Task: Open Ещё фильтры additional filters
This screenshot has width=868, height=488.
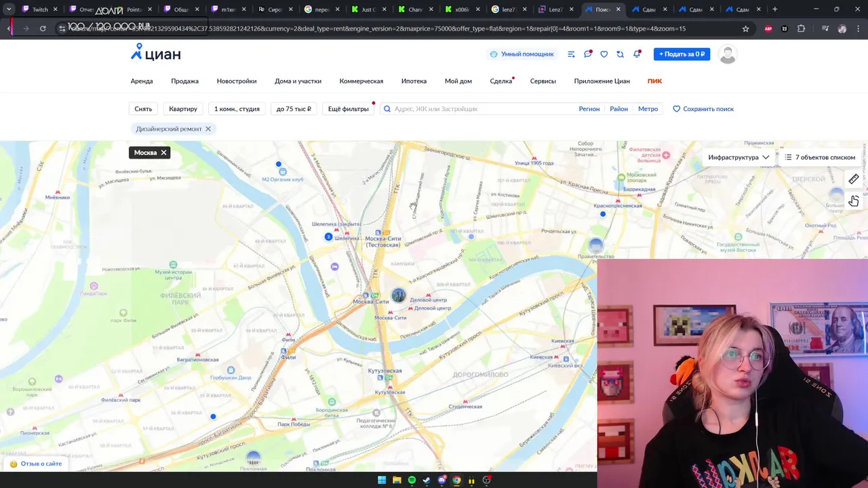Action: (x=349, y=108)
